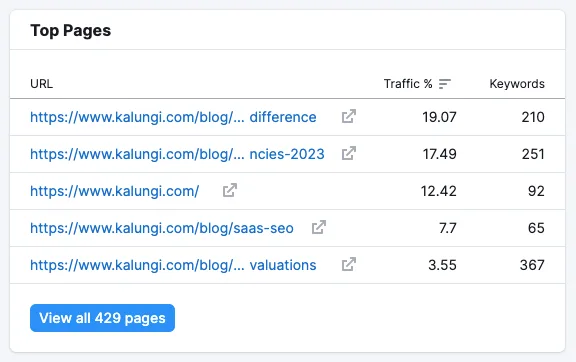Open external link icon for ncies-2023 URL
The width and height of the screenshot is (576, 362).
tap(349, 154)
